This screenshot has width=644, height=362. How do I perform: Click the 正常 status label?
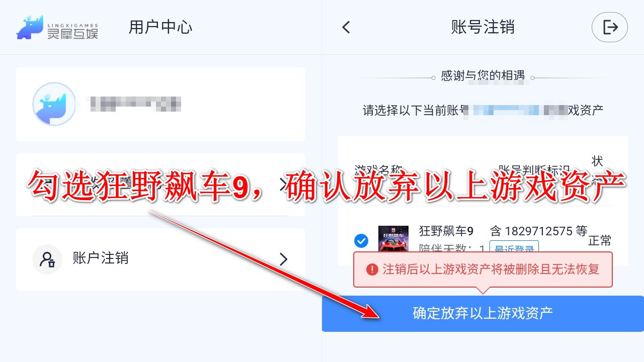click(x=600, y=241)
